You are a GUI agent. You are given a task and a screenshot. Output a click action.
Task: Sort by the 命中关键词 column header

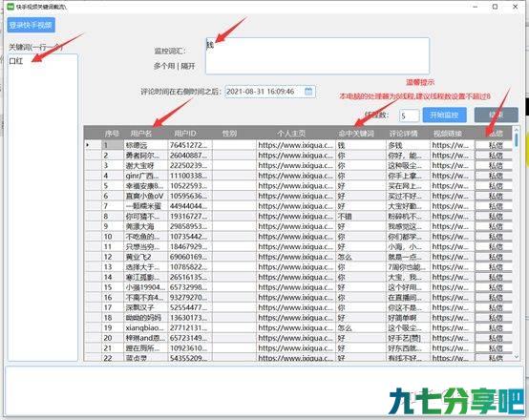tap(361, 134)
